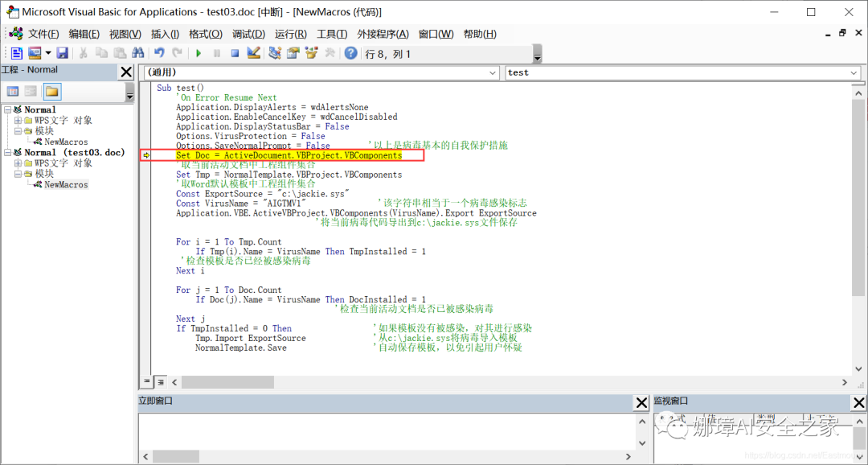Close the 监视窗口 watch window
The height and width of the screenshot is (465, 868).
858,403
